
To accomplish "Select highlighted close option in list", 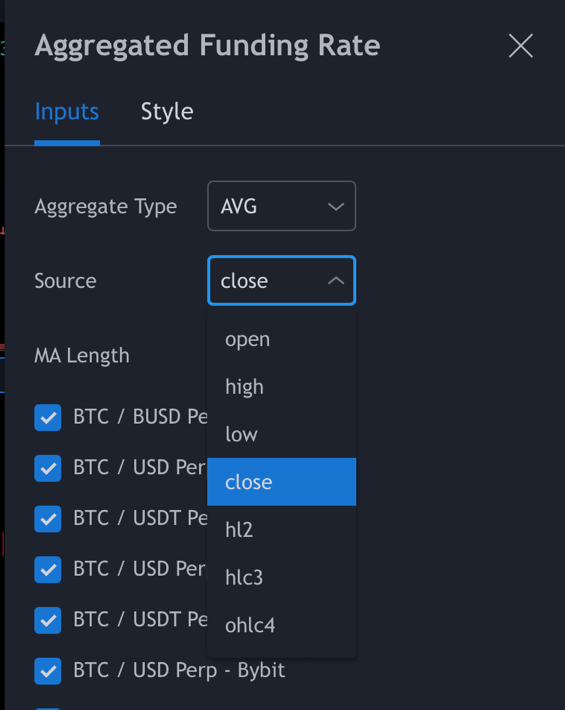I will click(282, 482).
